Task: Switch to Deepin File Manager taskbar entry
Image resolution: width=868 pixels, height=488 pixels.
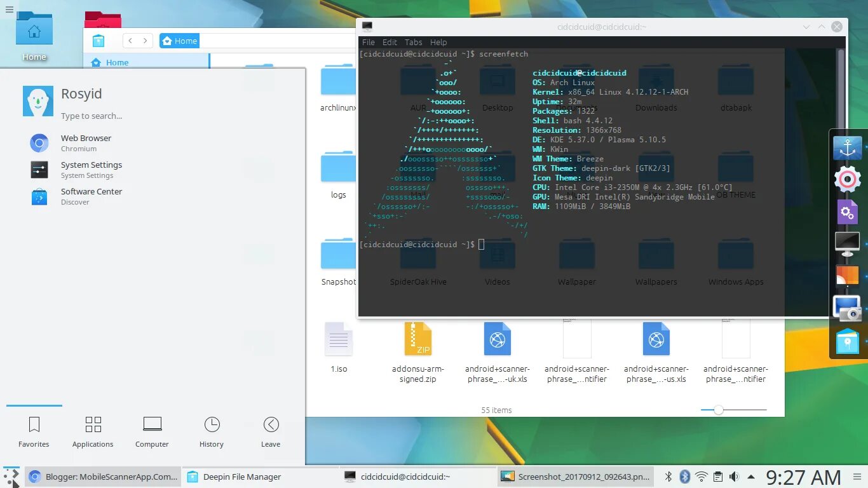Action: (x=260, y=477)
